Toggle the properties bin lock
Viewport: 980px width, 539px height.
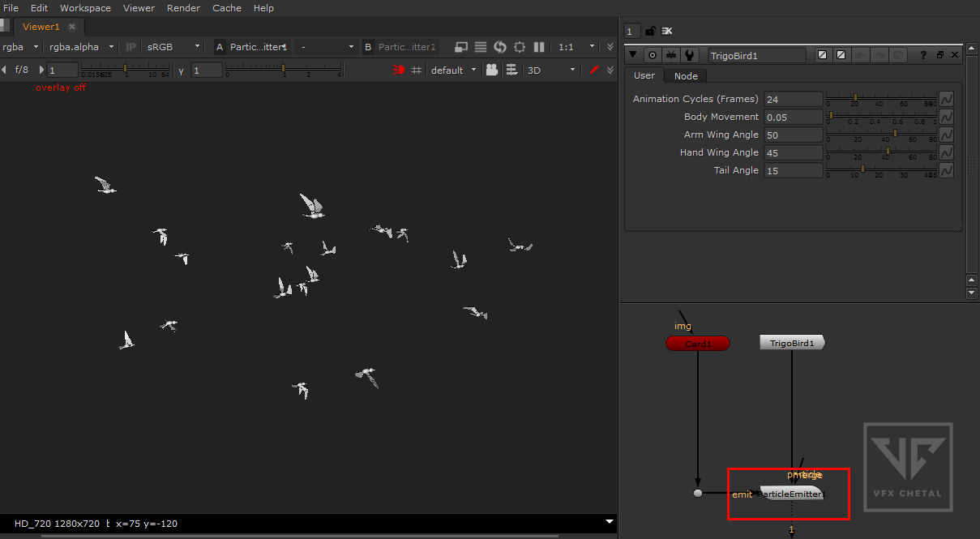point(650,31)
